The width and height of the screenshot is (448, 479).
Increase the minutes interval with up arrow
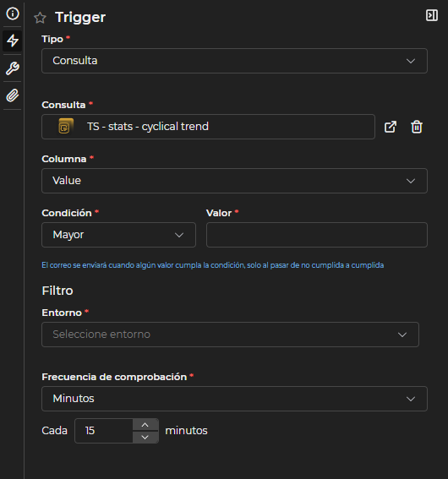pos(145,425)
